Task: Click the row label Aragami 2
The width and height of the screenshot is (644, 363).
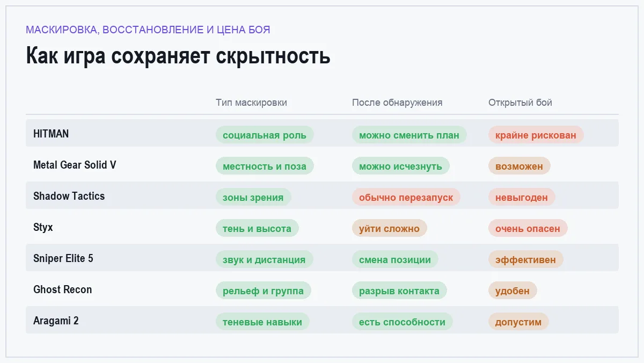Action: click(56, 321)
